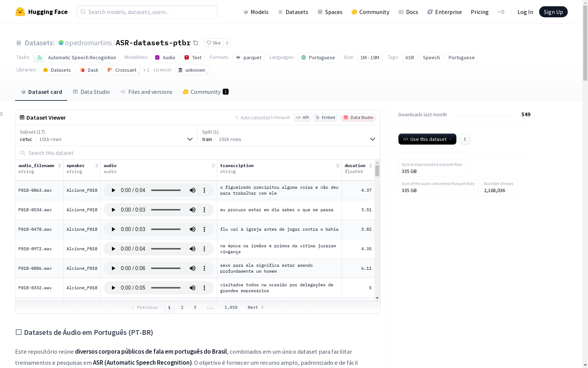Mute audio in the F018-0886.wav row
This screenshot has height=368, width=588.
(192, 268)
